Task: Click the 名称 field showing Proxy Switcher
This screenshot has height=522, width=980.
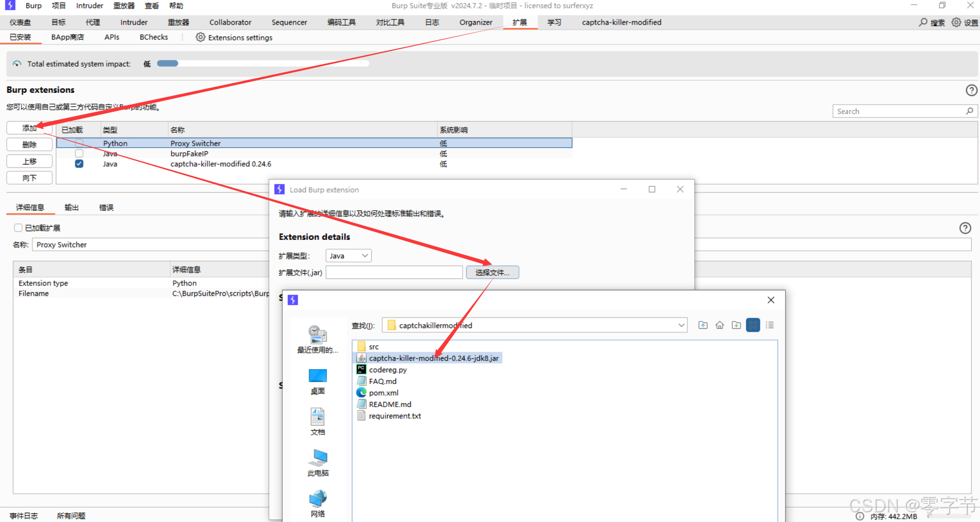Action: [502, 245]
